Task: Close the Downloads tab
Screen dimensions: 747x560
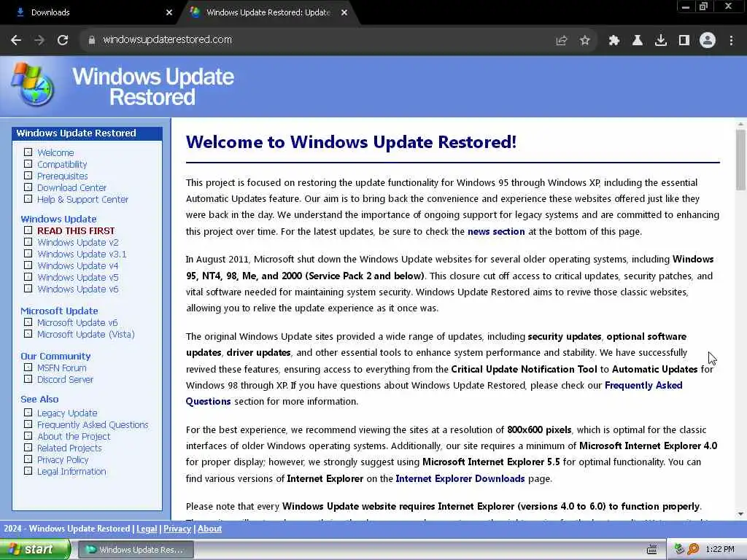Action: [169, 12]
